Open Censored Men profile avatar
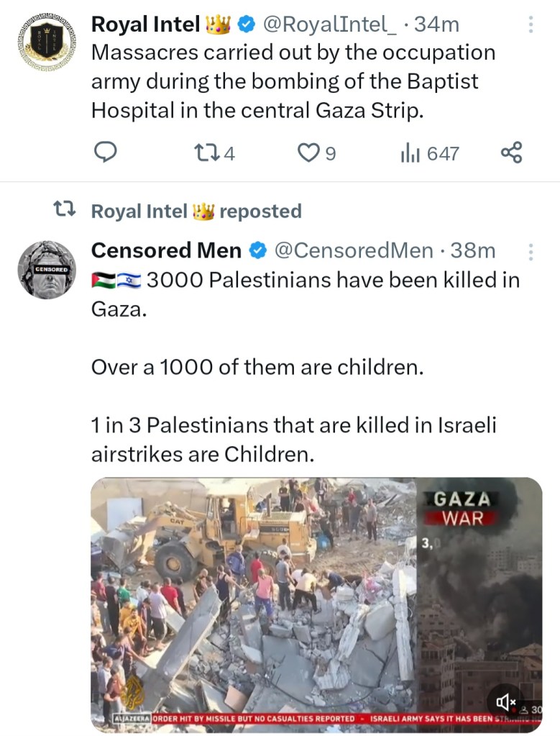The image size is (560, 736). tap(46, 269)
